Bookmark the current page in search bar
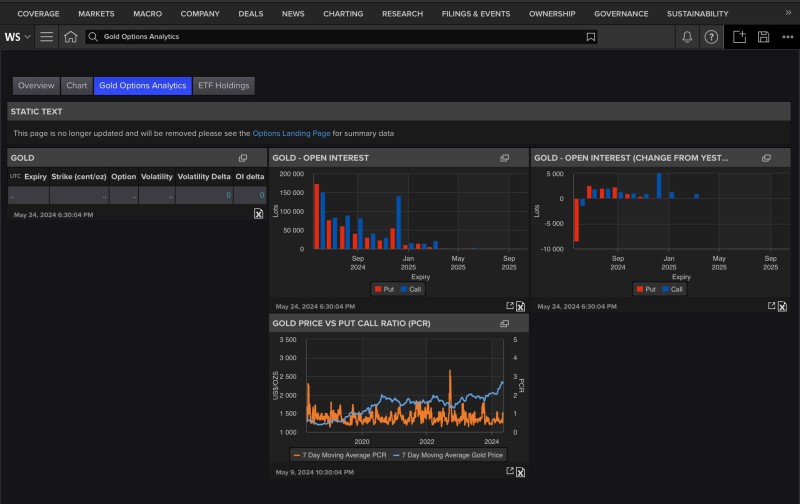Screen dimensions: 800x504 (591, 37)
